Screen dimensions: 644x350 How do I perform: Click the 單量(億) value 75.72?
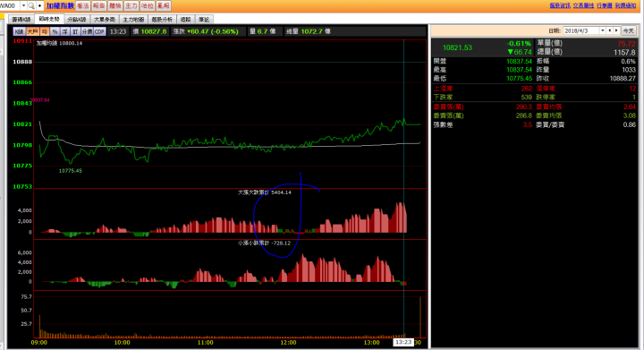click(x=626, y=44)
